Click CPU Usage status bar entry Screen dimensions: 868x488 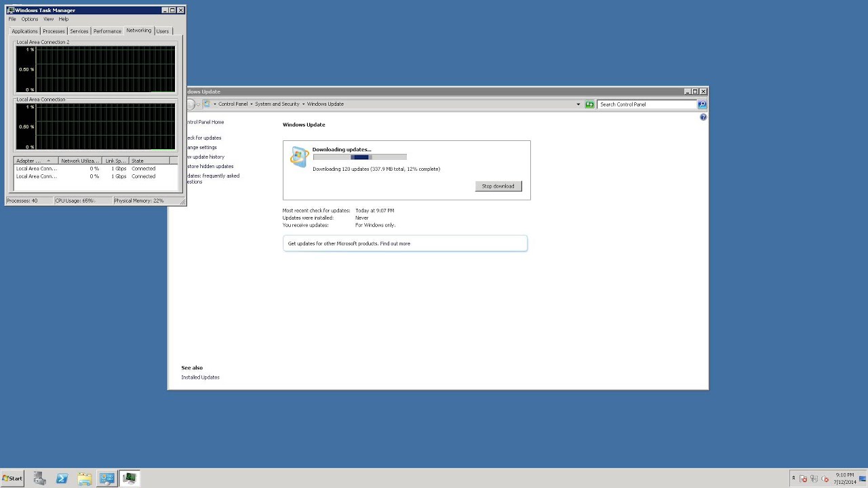click(83, 201)
